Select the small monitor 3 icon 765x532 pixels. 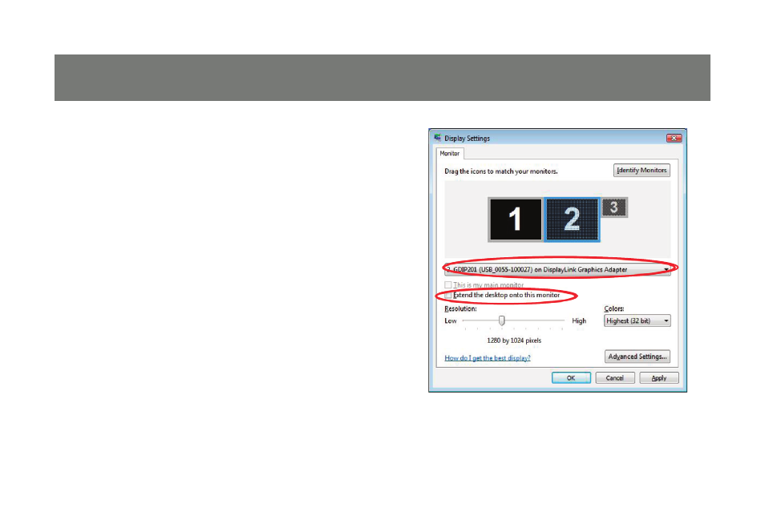pyautogui.click(x=613, y=208)
